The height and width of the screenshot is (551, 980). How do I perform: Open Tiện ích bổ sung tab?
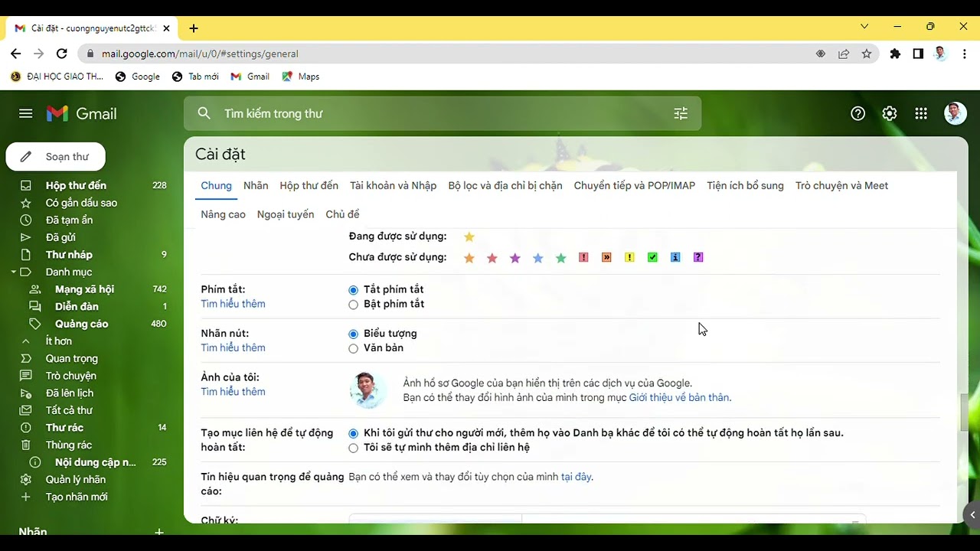(745, 185)
